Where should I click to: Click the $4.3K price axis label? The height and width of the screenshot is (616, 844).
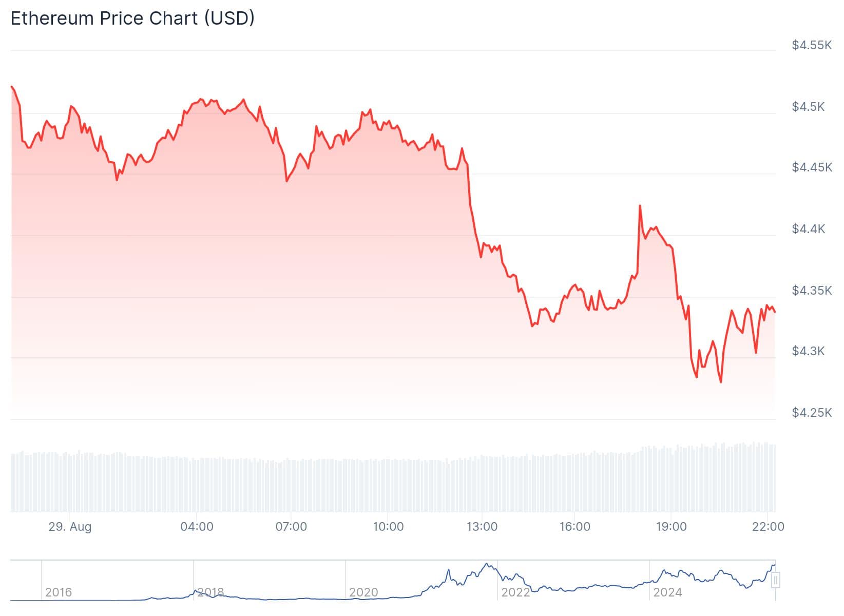pyautogui.click(x=809, y=351)
